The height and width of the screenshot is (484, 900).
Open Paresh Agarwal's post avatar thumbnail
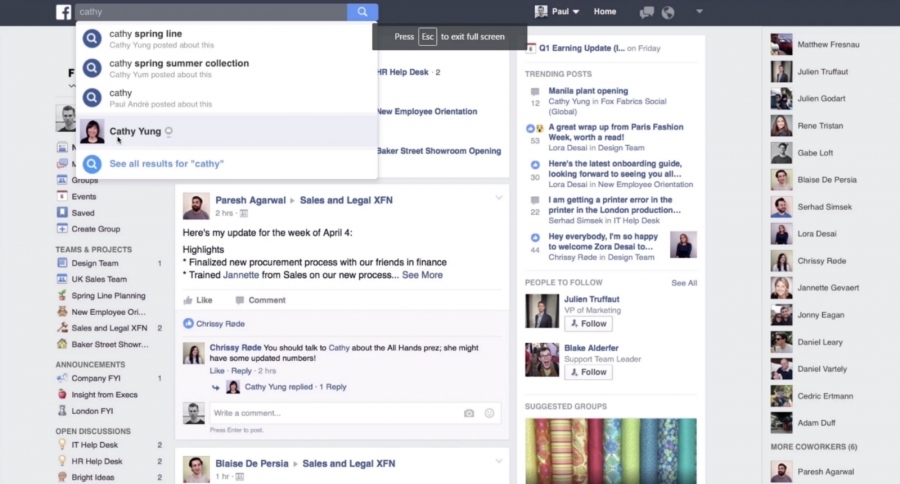pyautogui.click(x=196, y=206)
